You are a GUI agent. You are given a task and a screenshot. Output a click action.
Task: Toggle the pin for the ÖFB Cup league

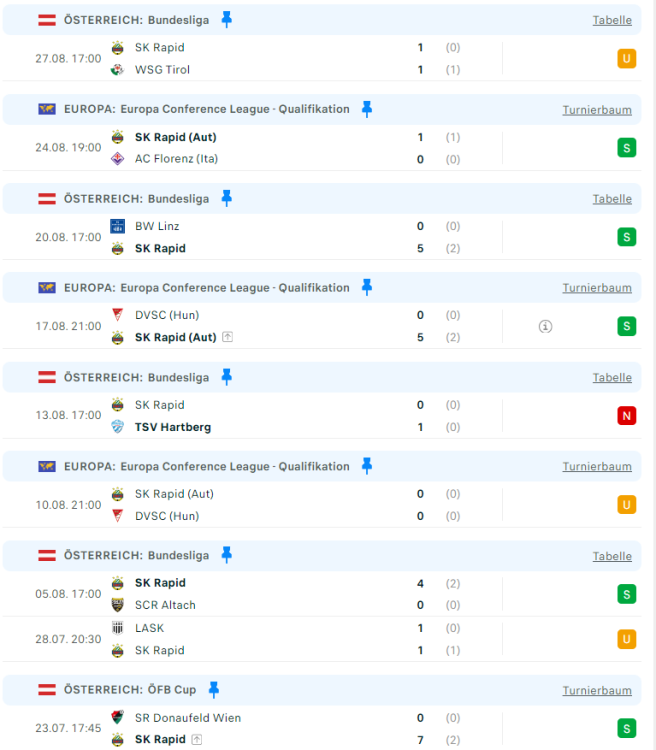[x=213, y=690]
